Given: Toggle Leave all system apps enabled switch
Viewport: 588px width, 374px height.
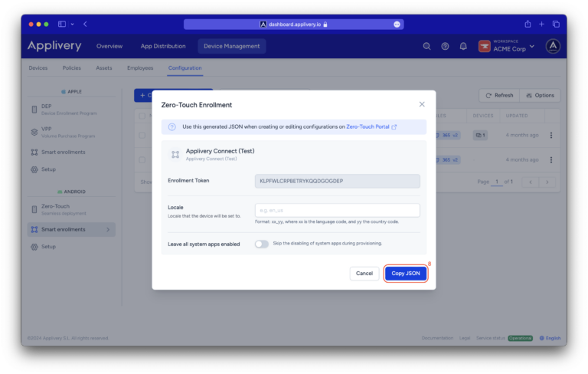Looking at the screenshot, I should pyautogui.click(x=262, y=244).
